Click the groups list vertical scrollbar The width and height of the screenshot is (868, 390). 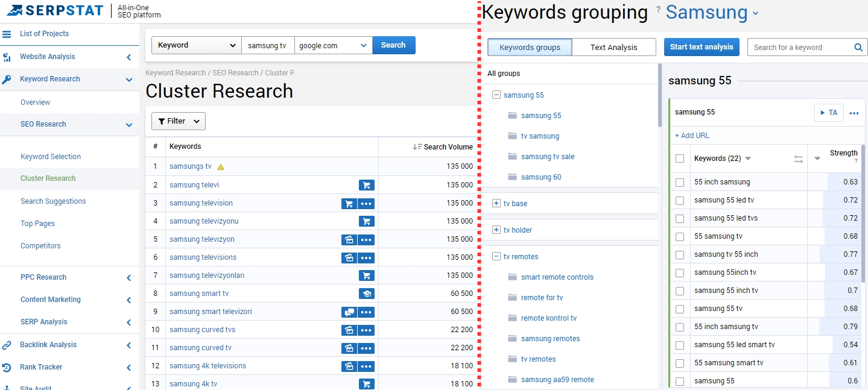tap(660, 95)
